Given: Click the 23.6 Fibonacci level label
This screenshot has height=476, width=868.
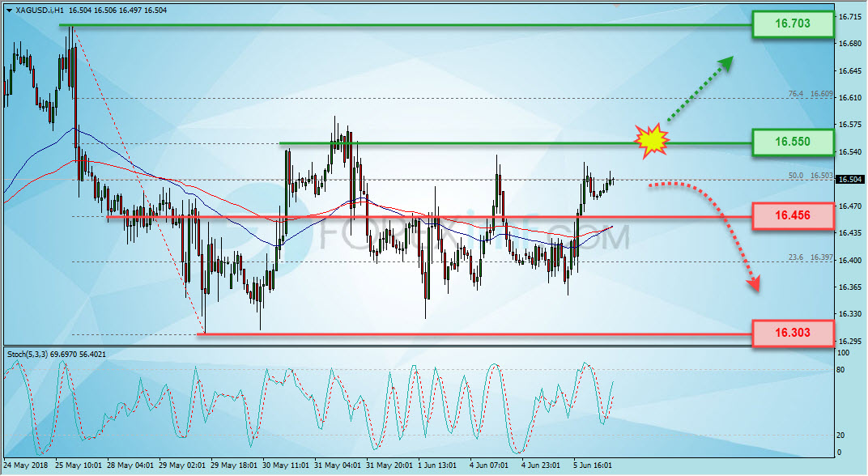Looking at the screenshot, I should 795,257.
